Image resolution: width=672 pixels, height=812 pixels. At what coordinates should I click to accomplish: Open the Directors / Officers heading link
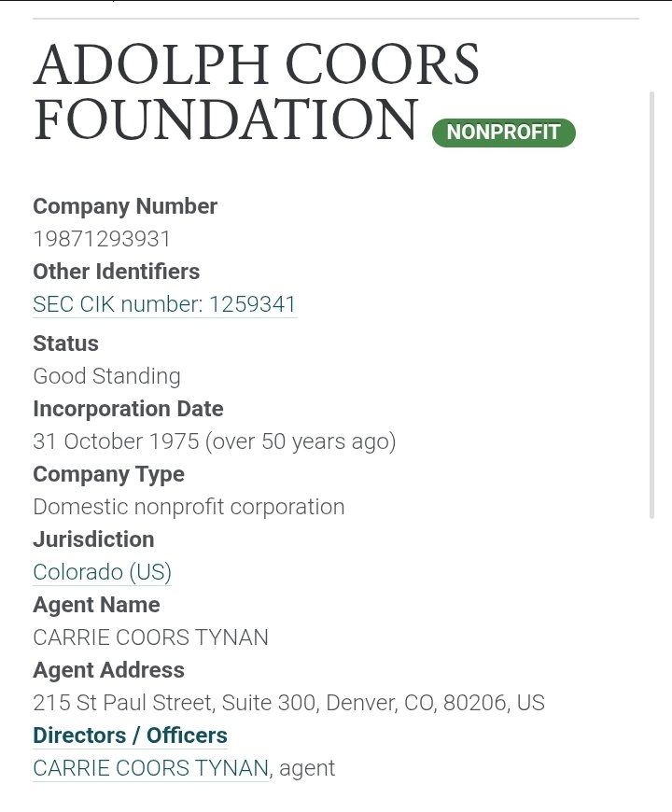tap(130, 735)
